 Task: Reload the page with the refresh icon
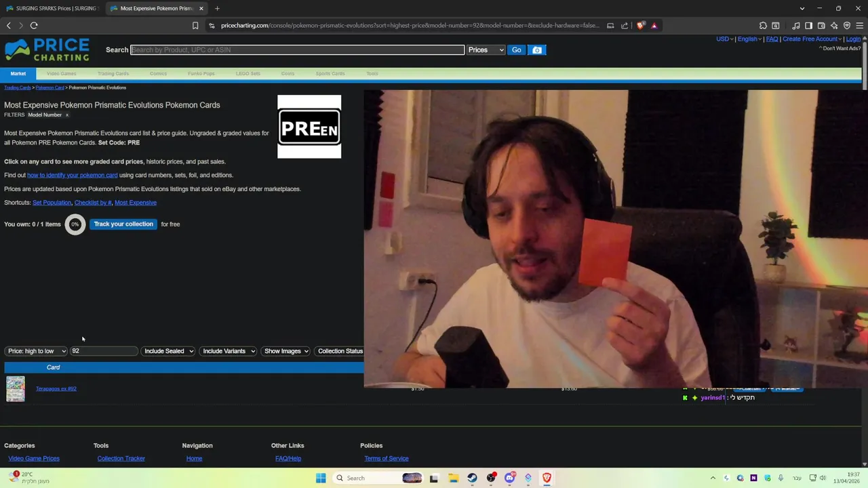(x=34, y=26)
